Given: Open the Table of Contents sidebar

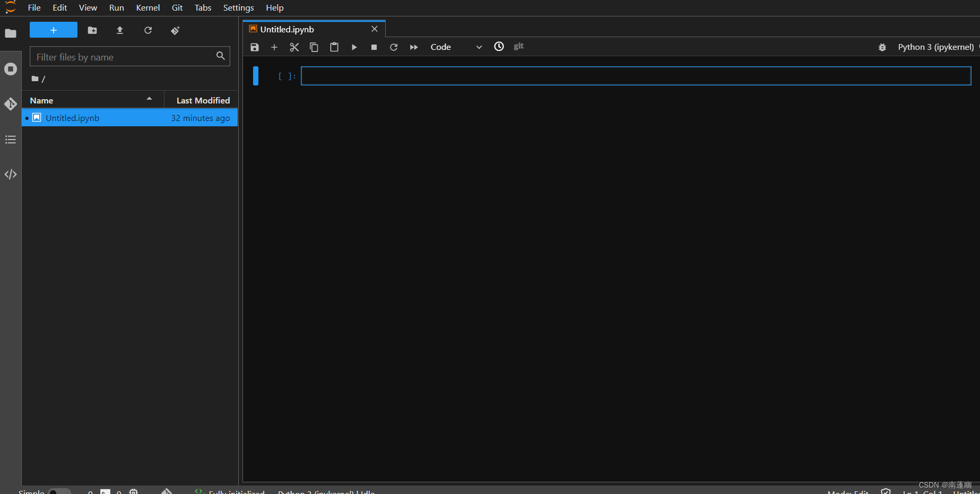Looking at the screenshot, I should click(11, 140).
